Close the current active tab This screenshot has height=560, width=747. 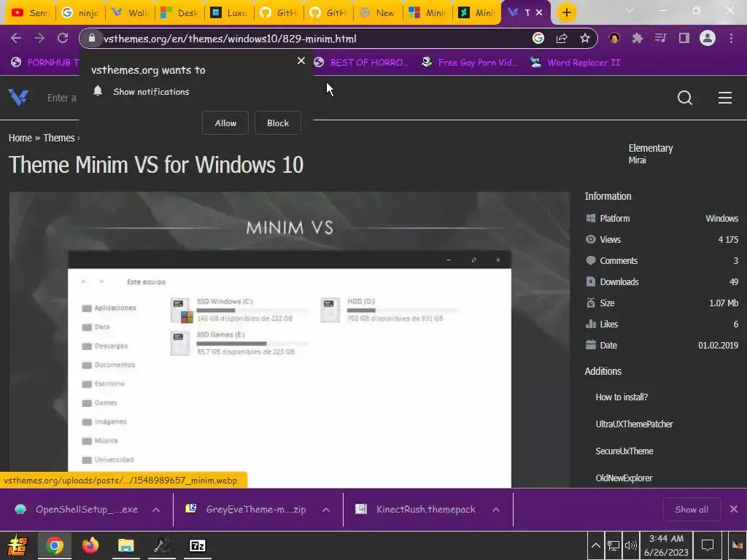[x=539, y=13]
